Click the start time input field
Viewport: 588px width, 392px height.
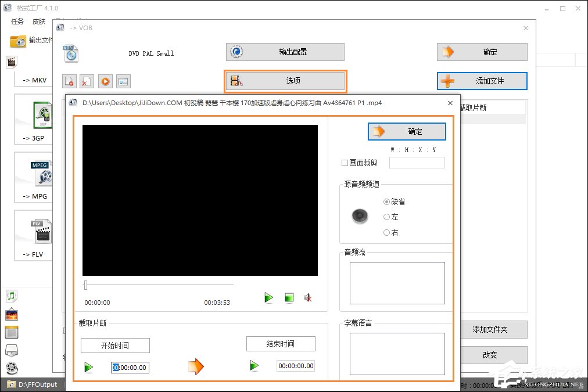[x=129, y=367]
